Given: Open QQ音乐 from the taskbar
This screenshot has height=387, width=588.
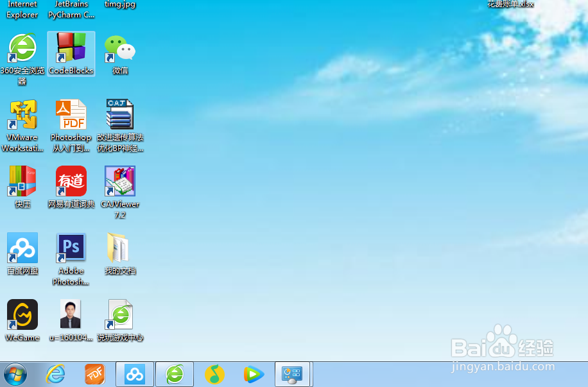Looking at the screenshot, I should point(214,374).
